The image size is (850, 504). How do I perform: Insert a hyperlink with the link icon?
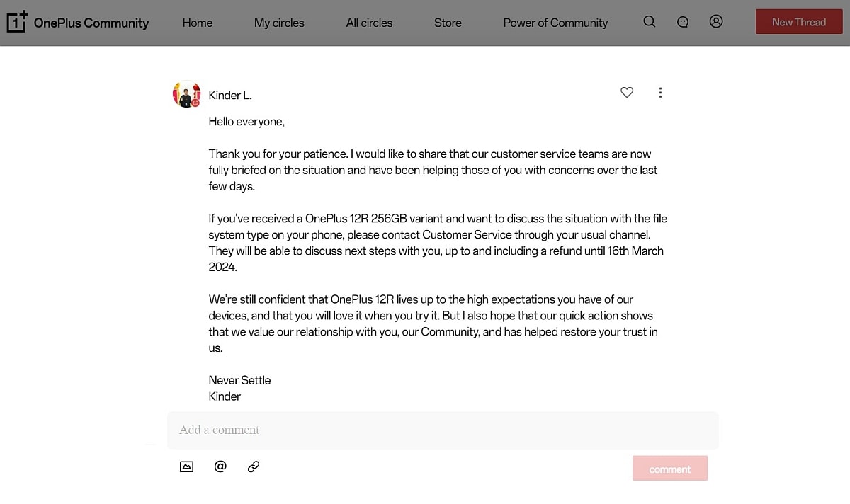[x=254, y=466]
